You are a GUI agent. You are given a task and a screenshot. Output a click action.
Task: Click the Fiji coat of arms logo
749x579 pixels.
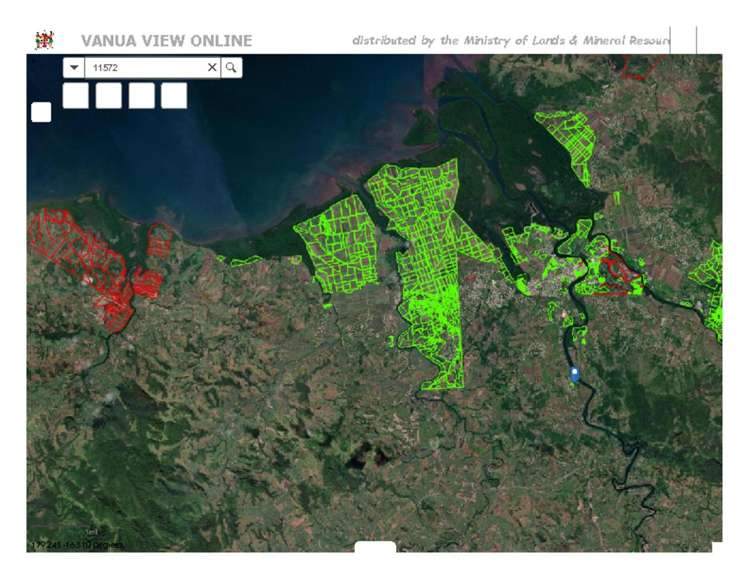pyautogui.click(x=44, y=40)
